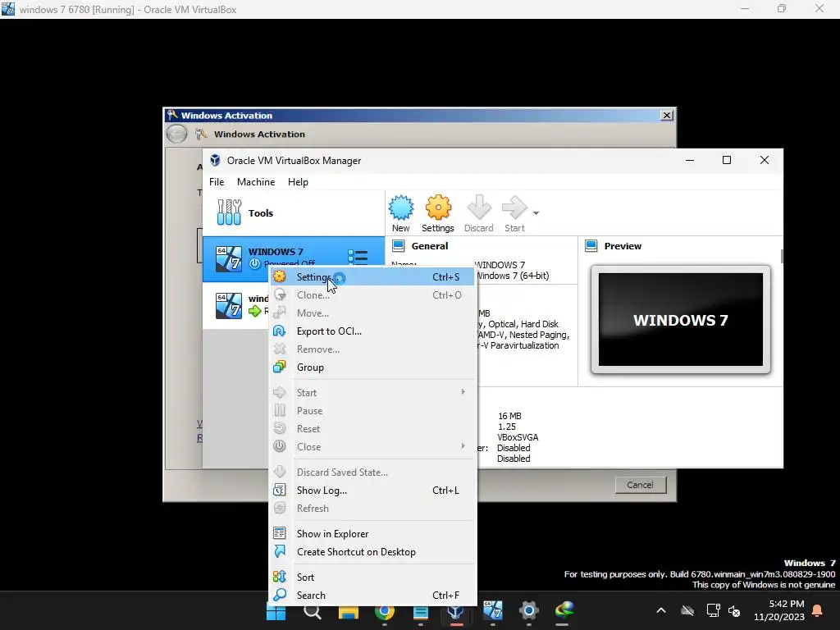
Task: Click Cancel in Windows Activation window
Action: (640, 485)
